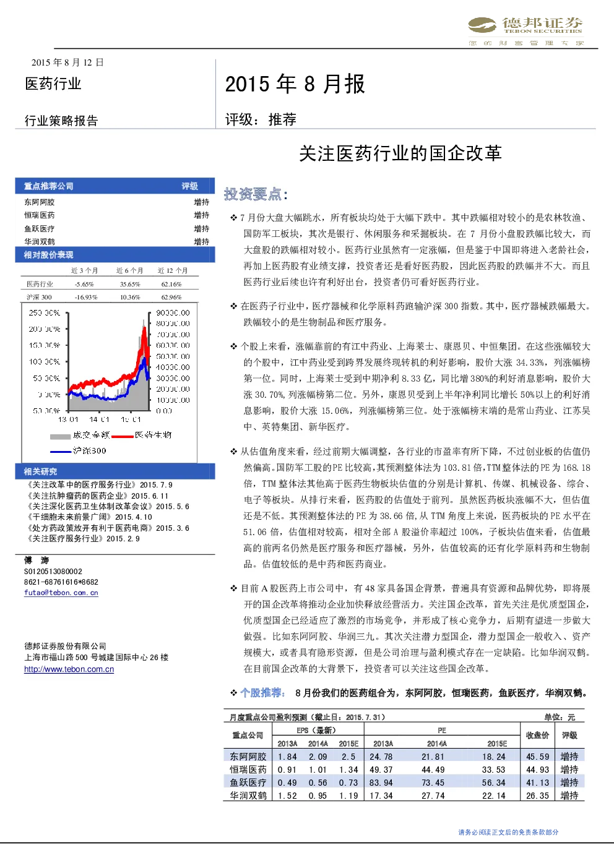Open 《关注医疗服务行业》 2015.2.9 report
The image size is (614, 868).
(82, 539)
